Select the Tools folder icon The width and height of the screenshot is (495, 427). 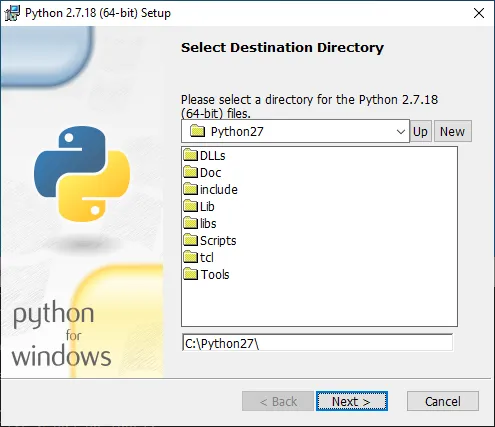(x=191, y=274)
